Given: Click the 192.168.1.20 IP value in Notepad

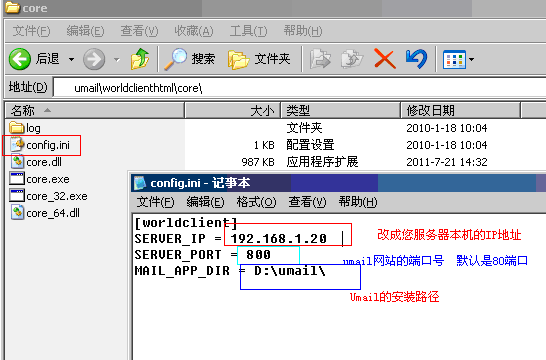Looking at the screenshot, I should pyautogui.click(x=279, y=238).
